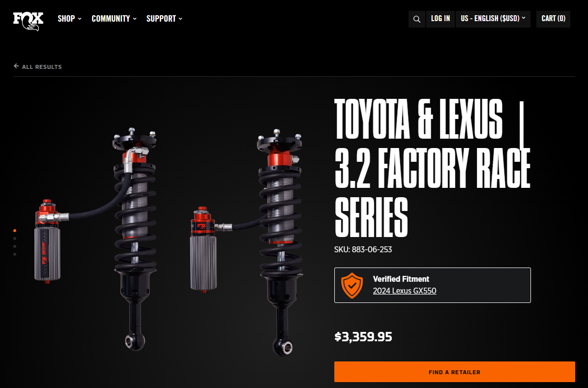Go back via All Results link
This screenshot has height=388, width=588.
tap(42, 67)
